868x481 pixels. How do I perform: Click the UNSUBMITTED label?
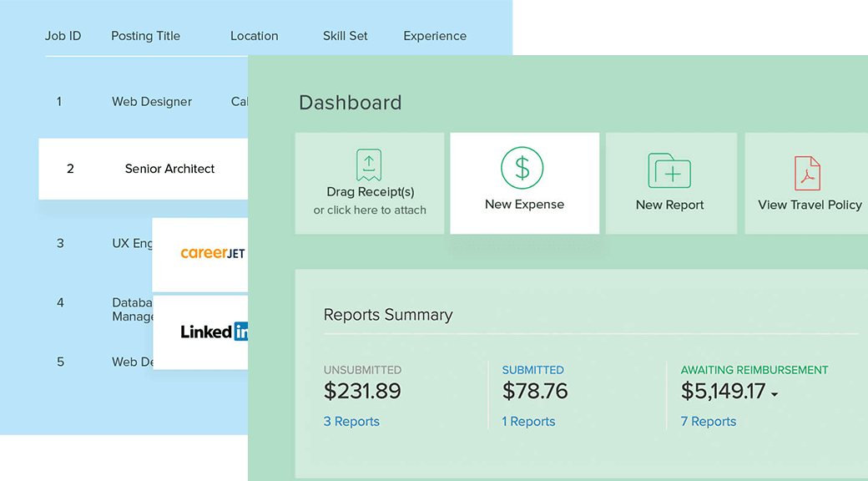pos(362,370)
